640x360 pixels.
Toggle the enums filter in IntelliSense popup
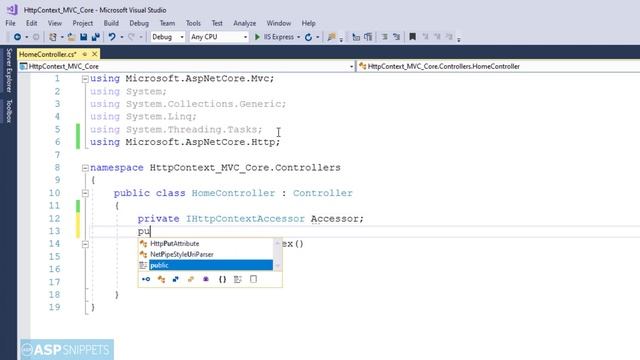point(191,279)
